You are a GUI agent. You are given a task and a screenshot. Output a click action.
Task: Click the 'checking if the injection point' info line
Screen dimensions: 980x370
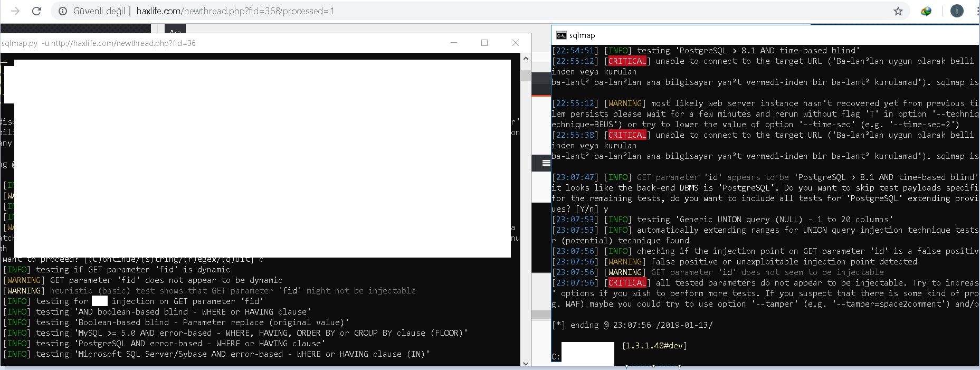point(765,251)
